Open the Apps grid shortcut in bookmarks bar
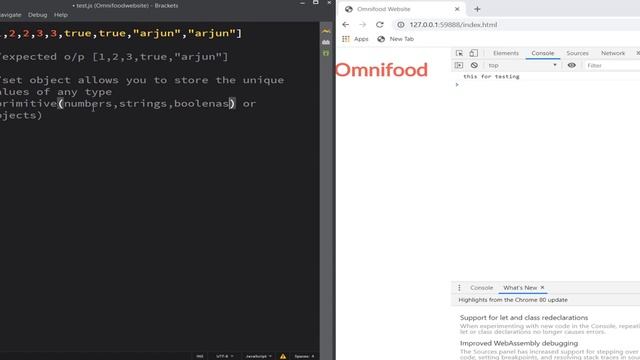The image size is (640, 360). (346, 39)
